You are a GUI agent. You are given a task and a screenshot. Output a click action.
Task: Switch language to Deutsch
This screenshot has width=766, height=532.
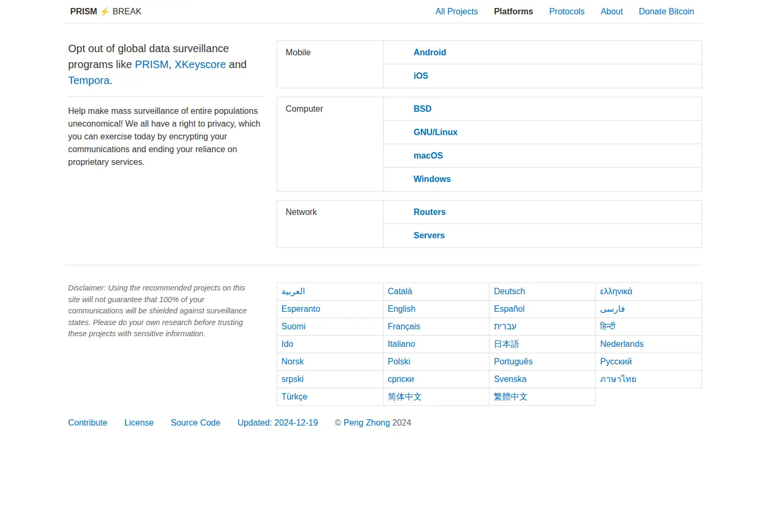pos(509,292)
